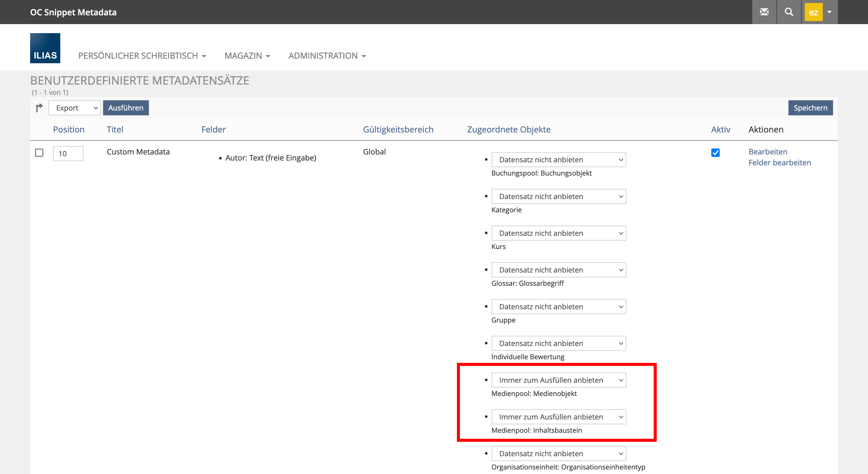The image size is (868, 474).
Task: Click the Felder bearbeiten link
Action: [779, 163]
